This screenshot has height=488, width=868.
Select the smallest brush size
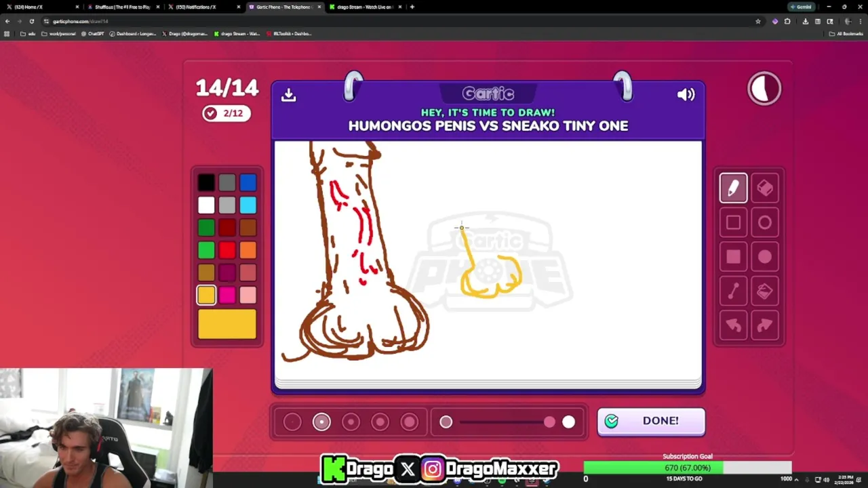click(x=292, y=422)
